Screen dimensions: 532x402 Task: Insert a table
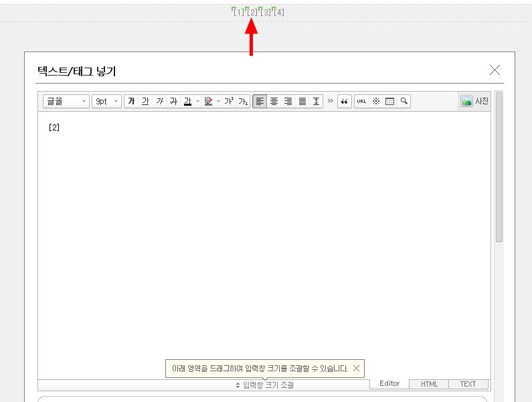coord(389,101)
